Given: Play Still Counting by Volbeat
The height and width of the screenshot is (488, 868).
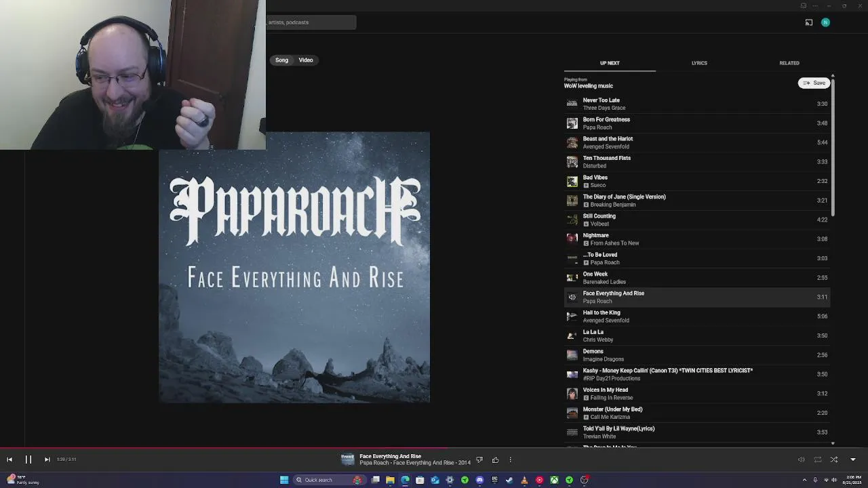Looking at the screenshot, I should coord(697,220).
